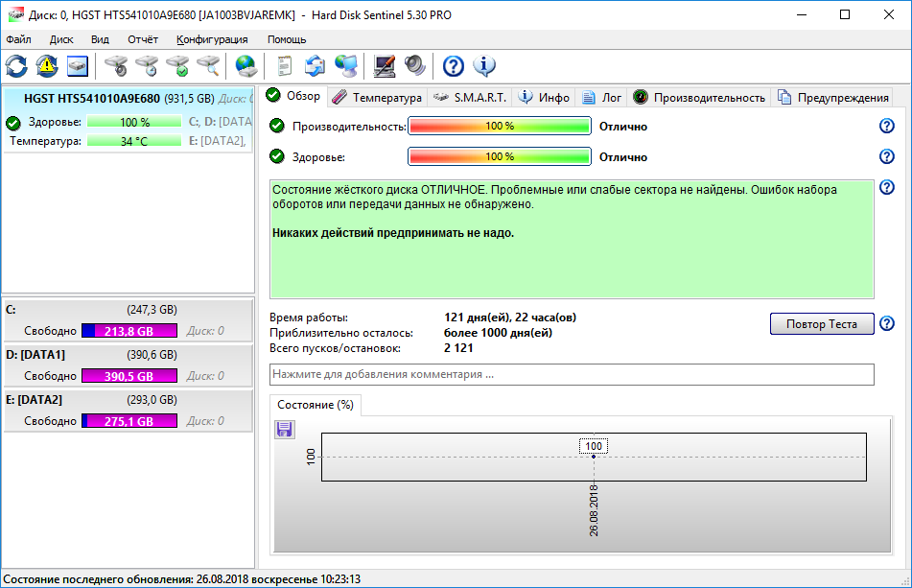Select the Обзор tab

(293, 96)
